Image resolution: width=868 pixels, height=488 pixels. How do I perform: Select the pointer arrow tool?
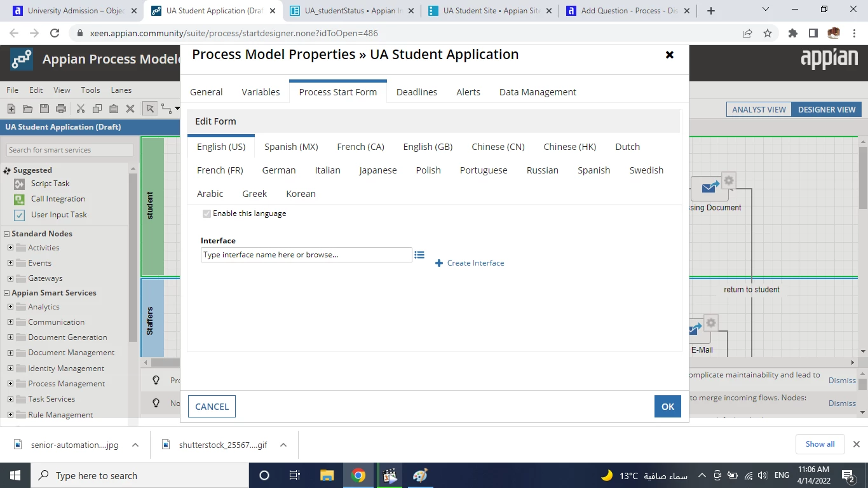(150, 109)
